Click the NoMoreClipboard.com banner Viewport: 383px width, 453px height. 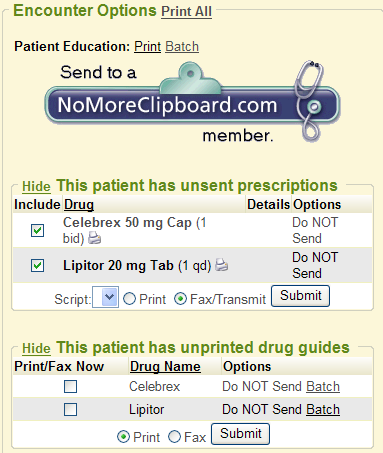point(192,102)
